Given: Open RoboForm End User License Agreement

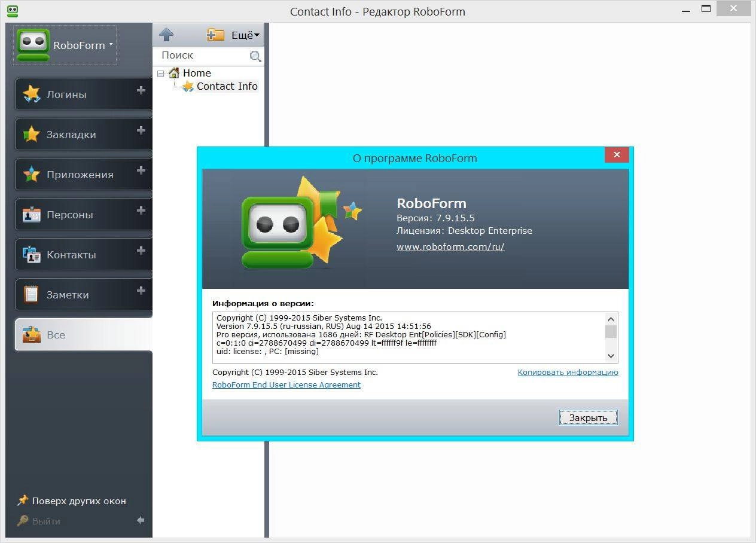Looking at the screenshot, I should tap(286, 385).
